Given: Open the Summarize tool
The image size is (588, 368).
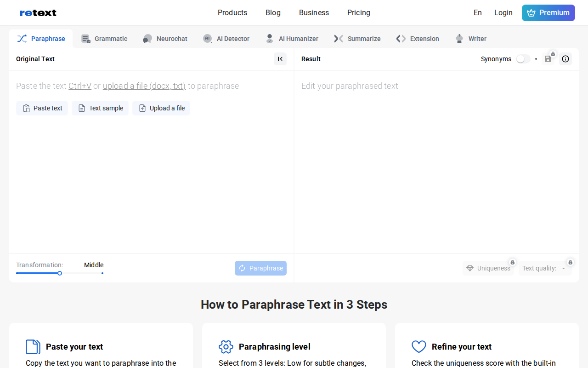Looking at the screenshot, I should coord(357,39).
